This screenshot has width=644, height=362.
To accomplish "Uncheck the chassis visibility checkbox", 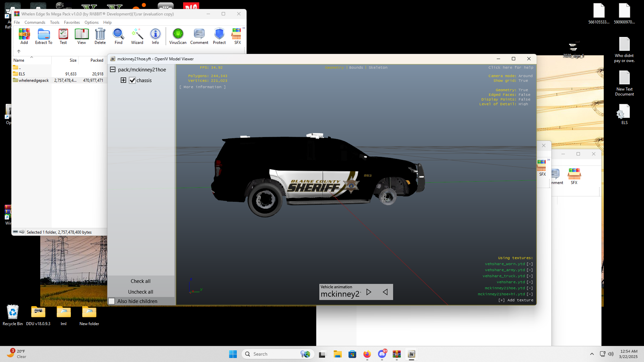I will (x=132, y=80).
